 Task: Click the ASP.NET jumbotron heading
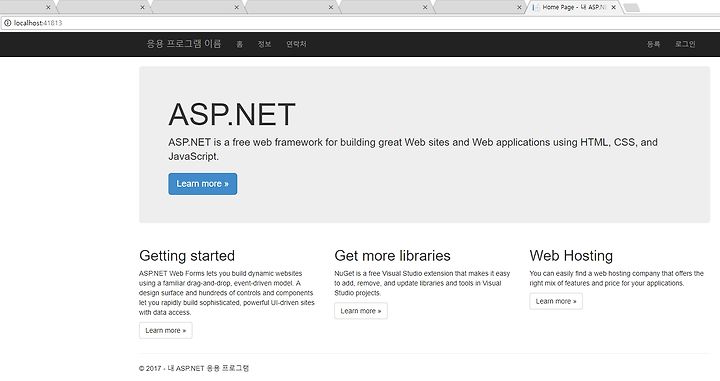(x=232, y=114)
